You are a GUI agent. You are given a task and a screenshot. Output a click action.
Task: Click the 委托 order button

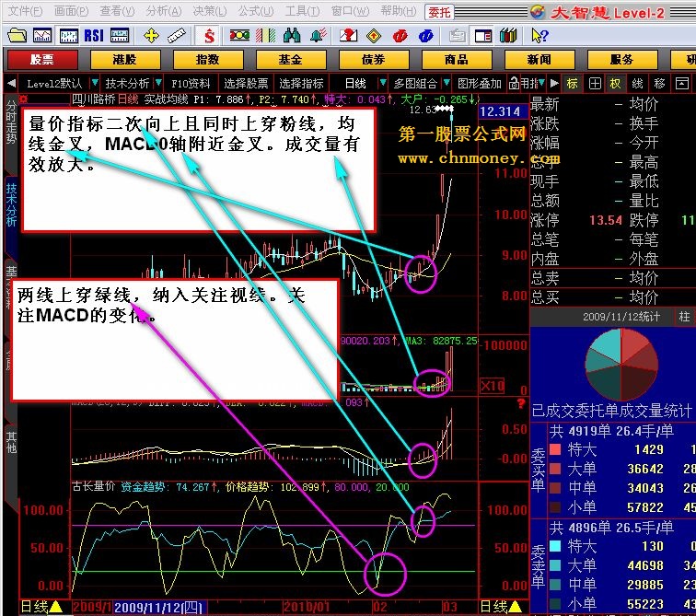(439, 12)
